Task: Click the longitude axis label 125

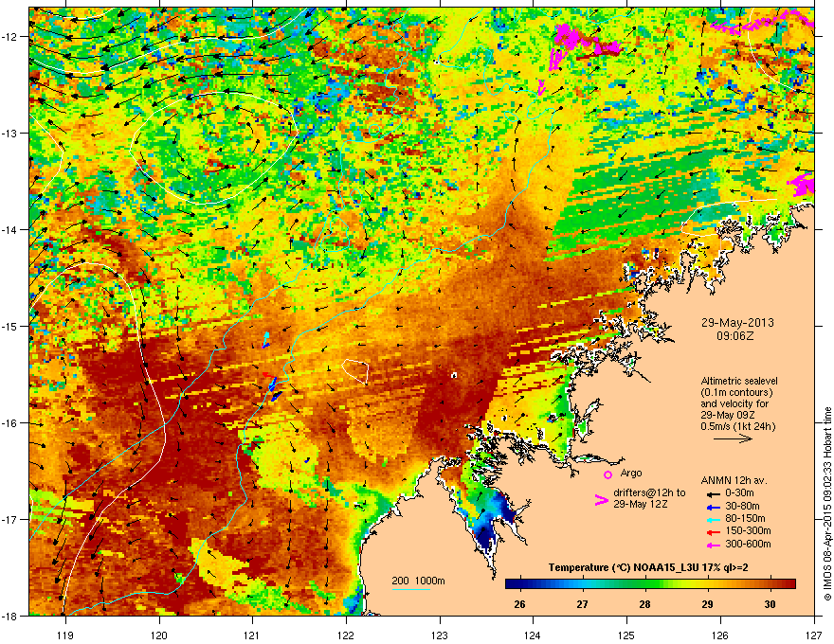Action: tap(626, 635)
